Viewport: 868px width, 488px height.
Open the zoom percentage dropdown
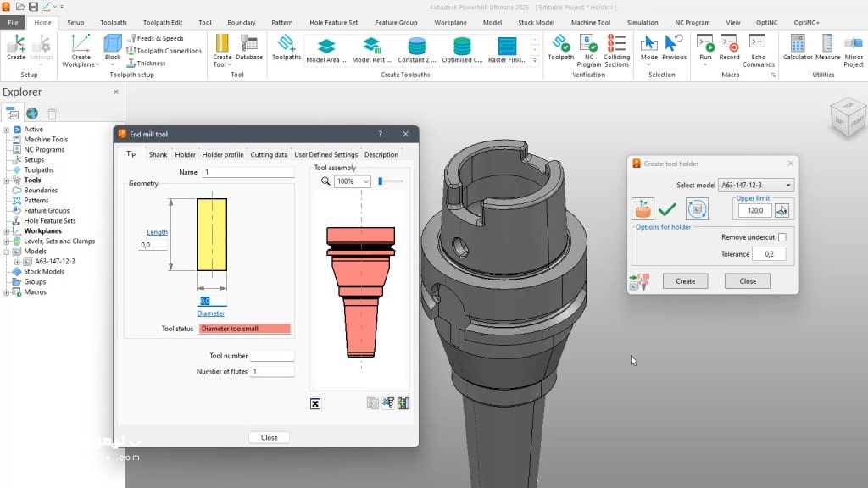click(x=353, y=181)
